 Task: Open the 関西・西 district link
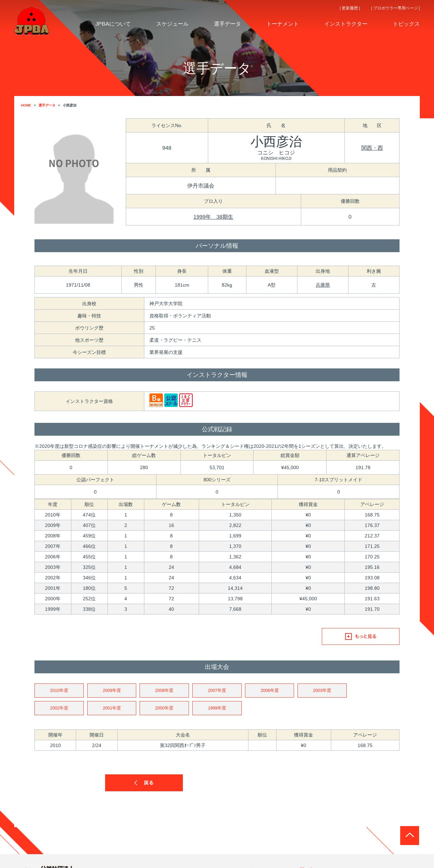(372, 148)
